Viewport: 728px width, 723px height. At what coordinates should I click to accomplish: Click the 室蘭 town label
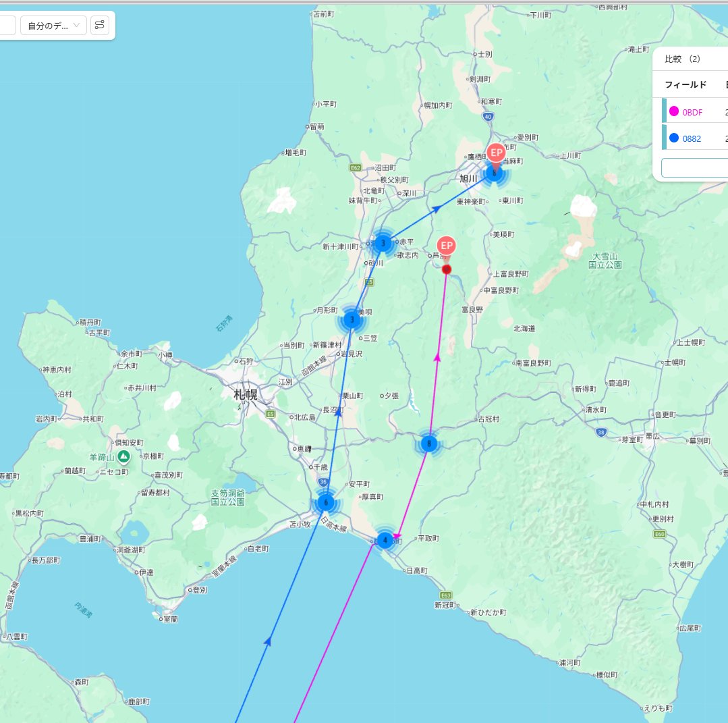click(171, 619)
